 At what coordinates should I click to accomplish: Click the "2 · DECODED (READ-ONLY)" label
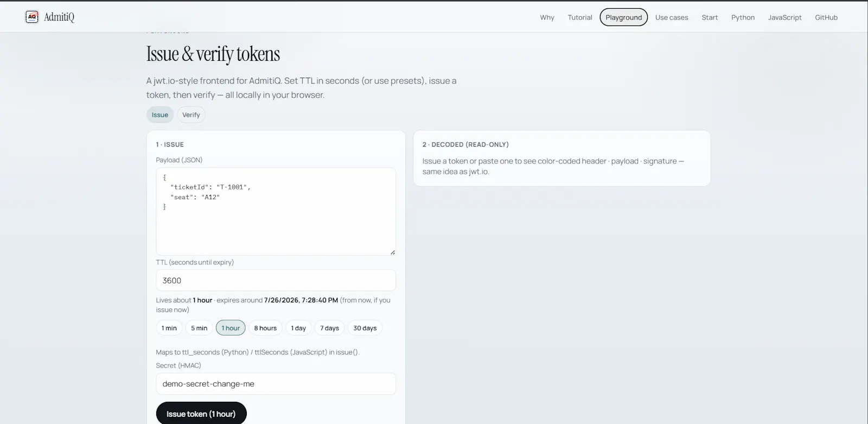pos(465,144)
